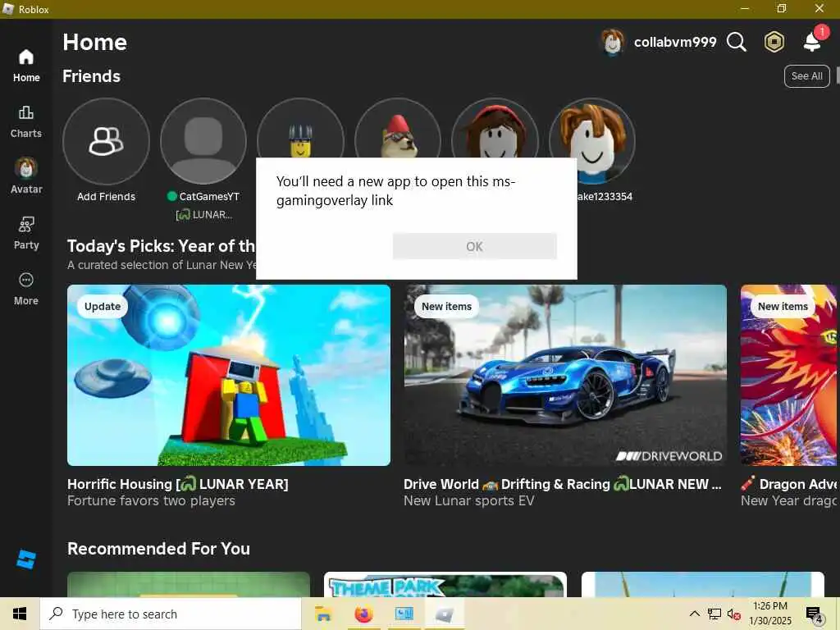Click the Recommended For You heading
Screen dimensions: 840x630
point(158,549)
